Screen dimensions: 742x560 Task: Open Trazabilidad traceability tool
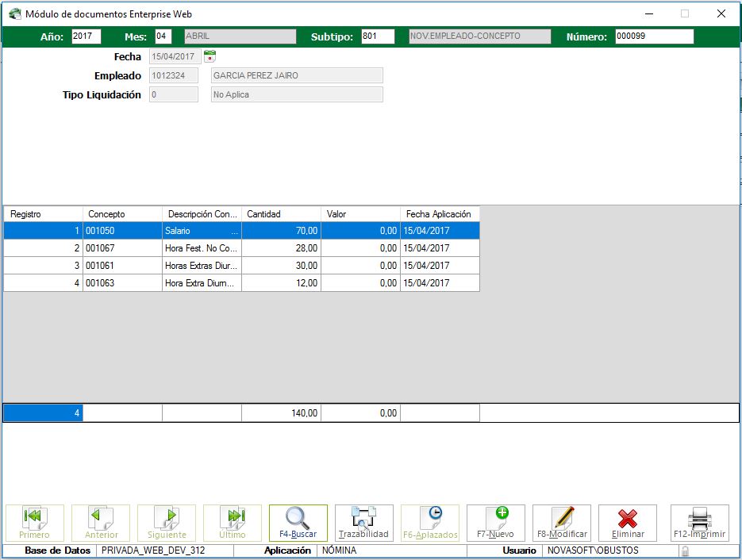coord(363,523)
